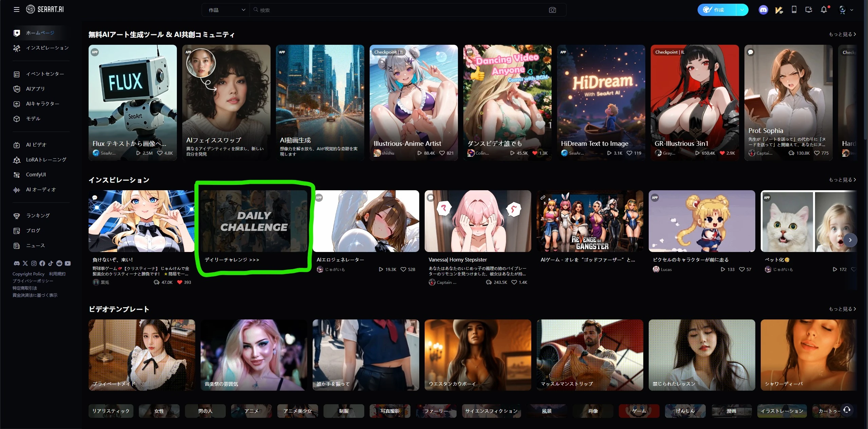Click the support headset icon
This screenshot has height=429, width=868.
(x=847, y=410)
